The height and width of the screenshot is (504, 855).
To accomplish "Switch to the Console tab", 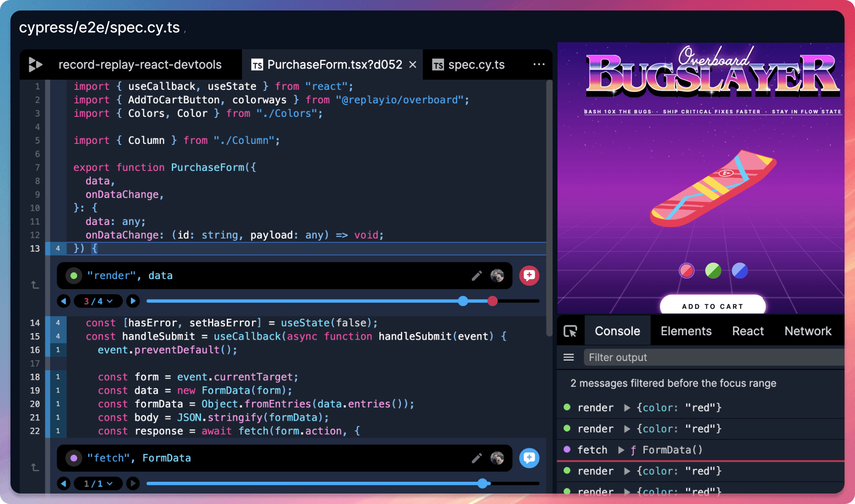I will coord(617,331).
